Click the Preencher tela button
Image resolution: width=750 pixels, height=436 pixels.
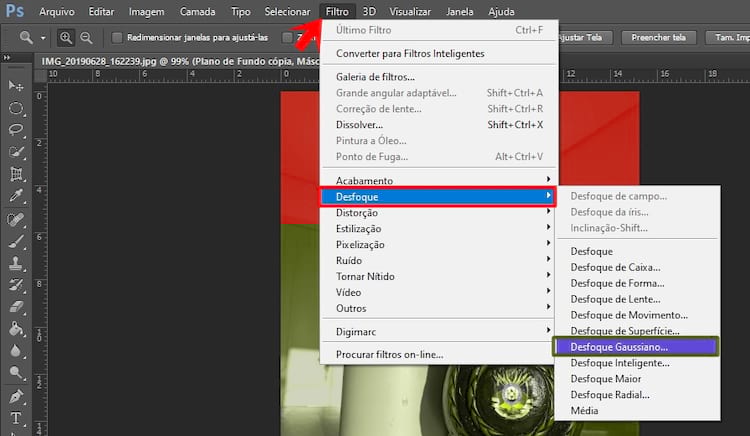point(657,38)
